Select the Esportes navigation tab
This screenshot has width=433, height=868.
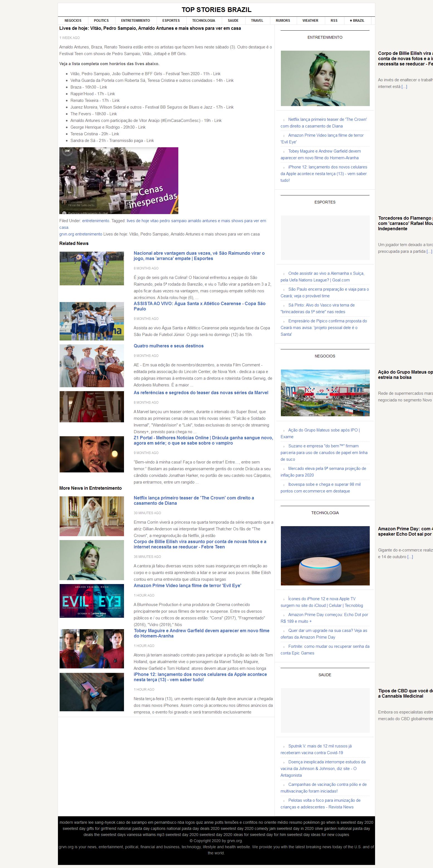point(171,21)
